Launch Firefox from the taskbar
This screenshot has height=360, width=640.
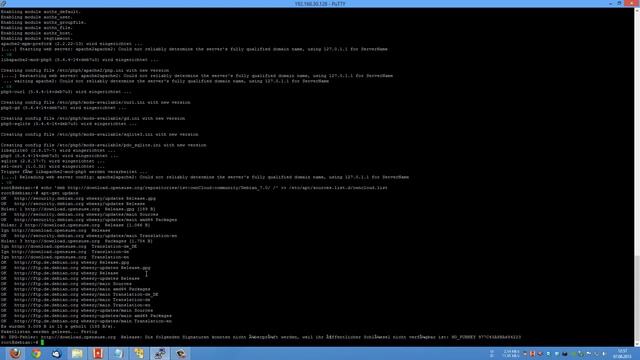(x=16, y=353)
